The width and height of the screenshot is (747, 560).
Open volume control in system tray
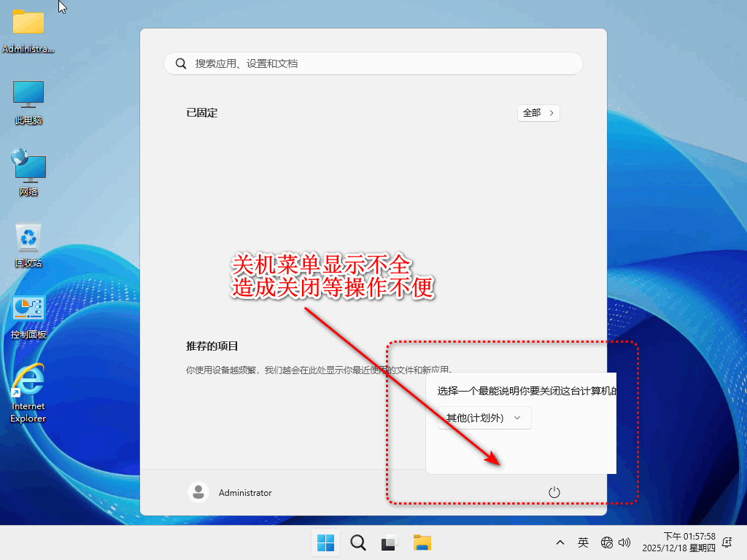tap(624, 542)
